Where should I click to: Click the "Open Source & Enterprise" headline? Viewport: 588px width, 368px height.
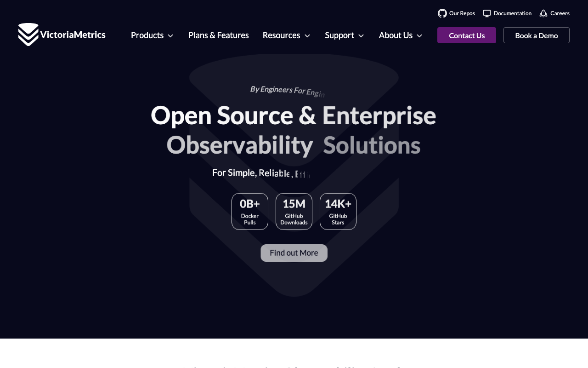coord(294,115)
